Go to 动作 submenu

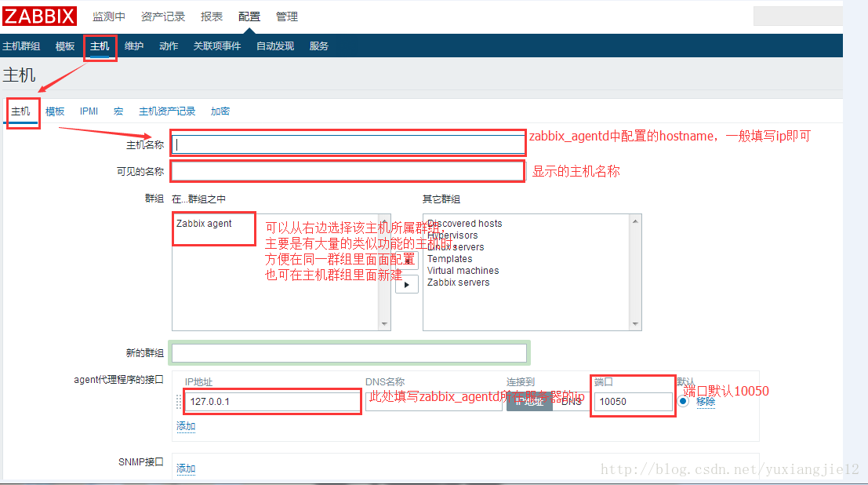pos(169,46)
